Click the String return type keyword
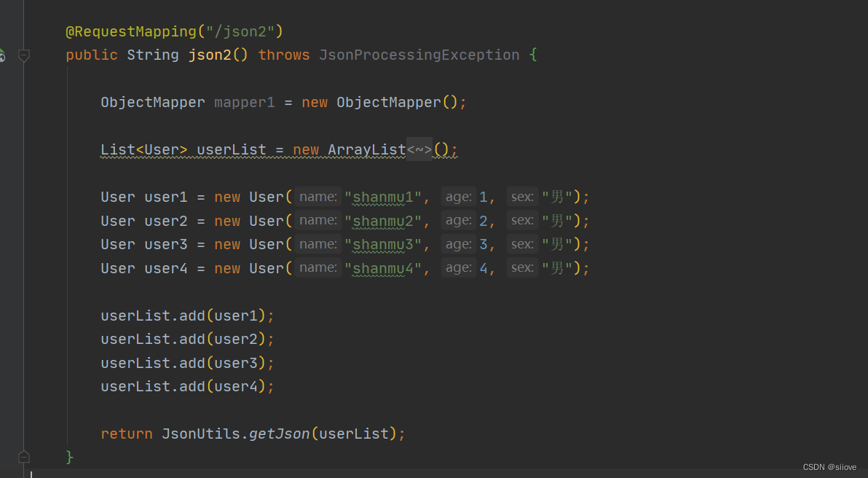 coord(152,55)
